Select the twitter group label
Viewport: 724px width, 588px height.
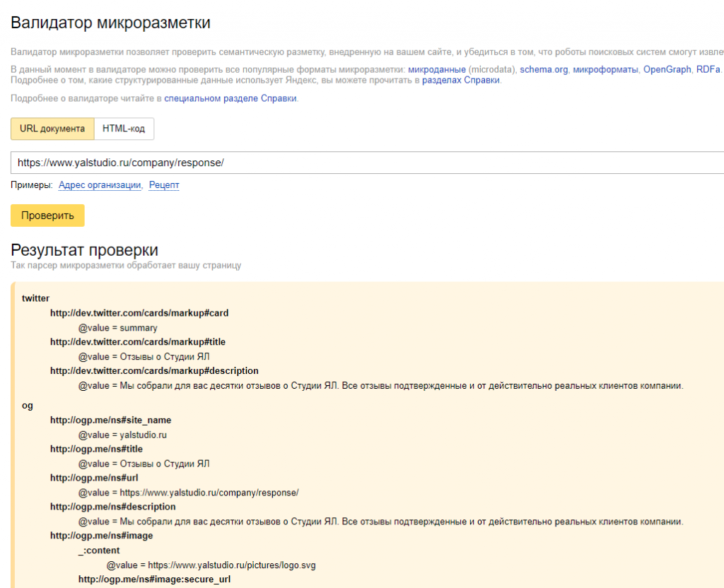35,298
